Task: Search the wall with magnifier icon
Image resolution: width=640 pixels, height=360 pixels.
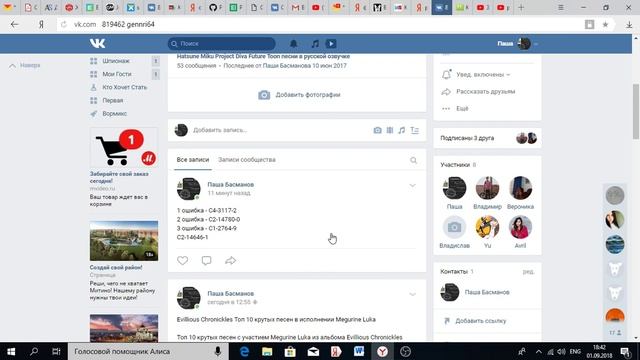Action: coord(413,160)
